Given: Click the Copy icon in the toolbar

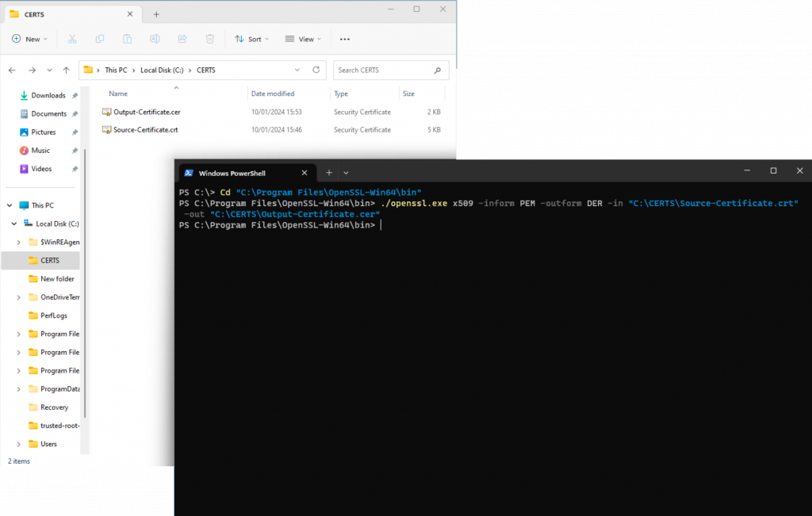Looking at the screenshot, I should tap(101, 39).
